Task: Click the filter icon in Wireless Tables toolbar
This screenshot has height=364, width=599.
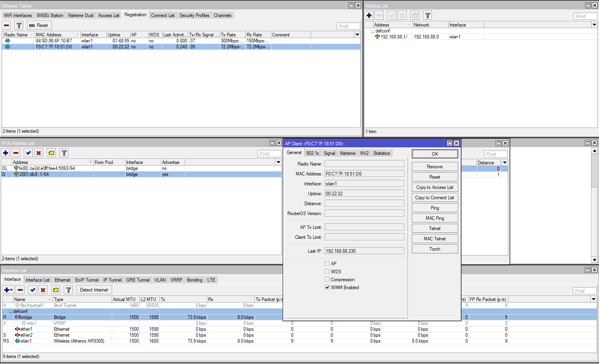Action: 19,25
